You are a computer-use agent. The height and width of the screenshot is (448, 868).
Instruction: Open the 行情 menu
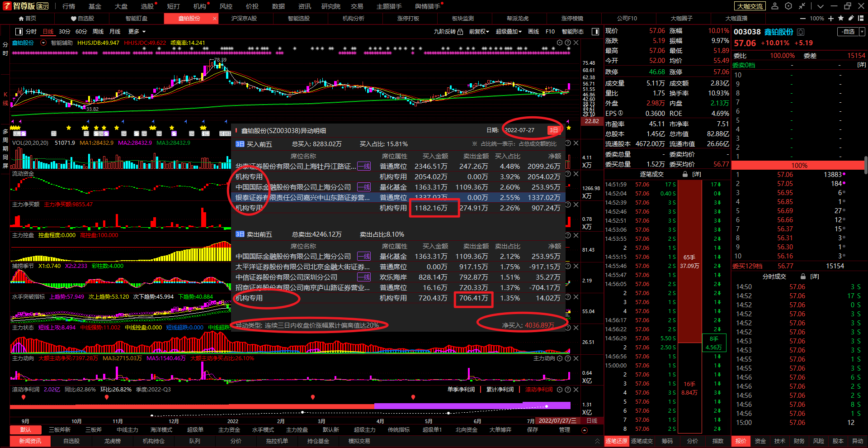69,6
